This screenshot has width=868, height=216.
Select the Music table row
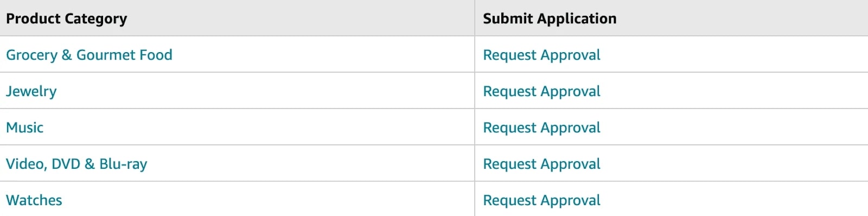pyautogui.click(x=434, y=127)
